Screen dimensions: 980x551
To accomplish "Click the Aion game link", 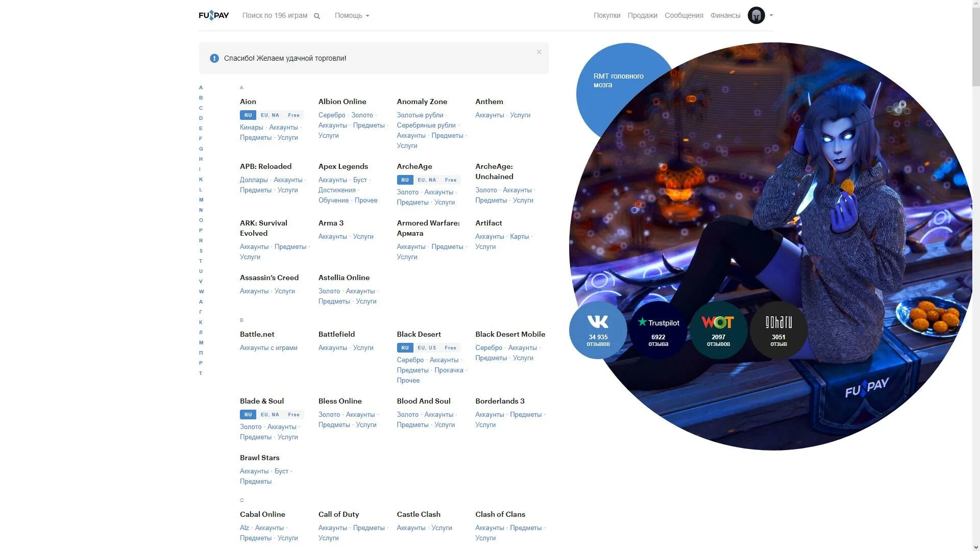I will pyautogui.click(x=248, y=102).
